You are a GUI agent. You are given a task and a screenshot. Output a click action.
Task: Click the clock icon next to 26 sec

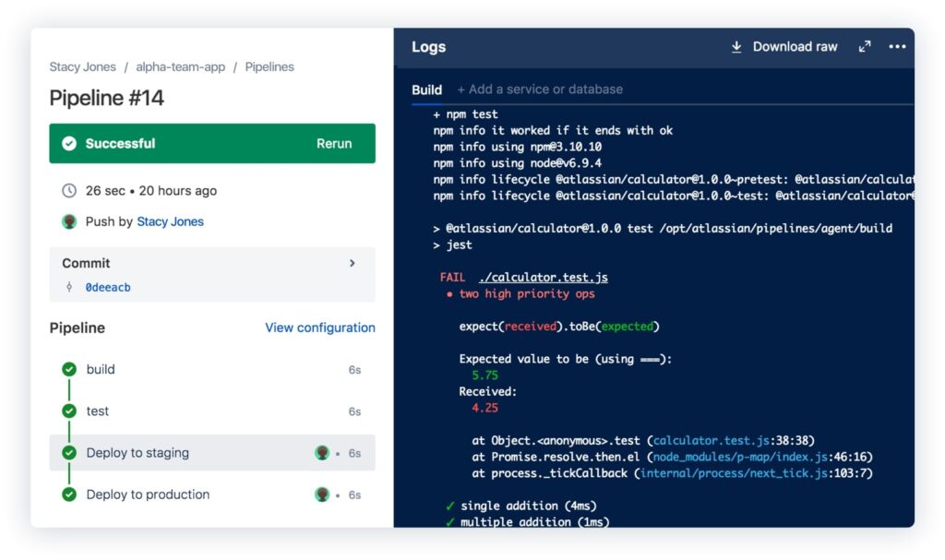[68, 191]
